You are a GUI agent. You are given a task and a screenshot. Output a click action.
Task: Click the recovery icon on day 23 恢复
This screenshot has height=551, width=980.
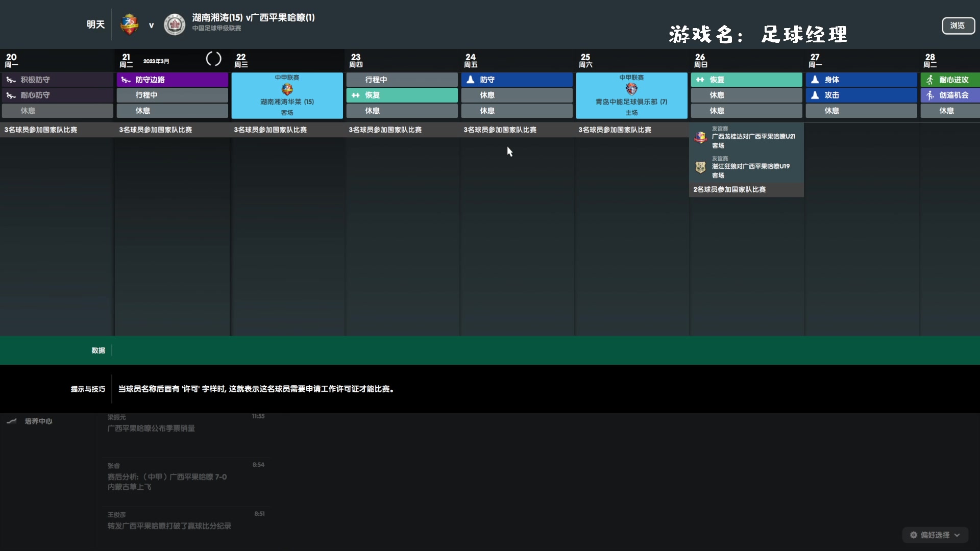coord(356,95)
